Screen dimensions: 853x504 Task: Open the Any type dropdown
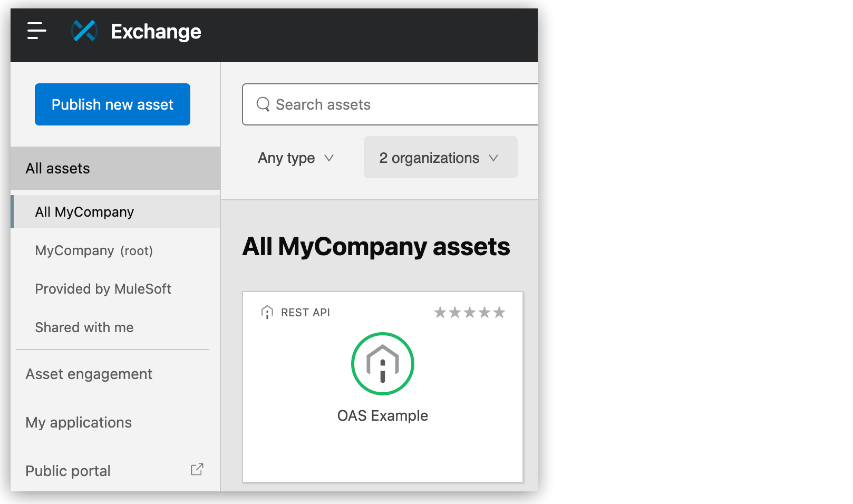pyautogui.click(x=294, y=158)
